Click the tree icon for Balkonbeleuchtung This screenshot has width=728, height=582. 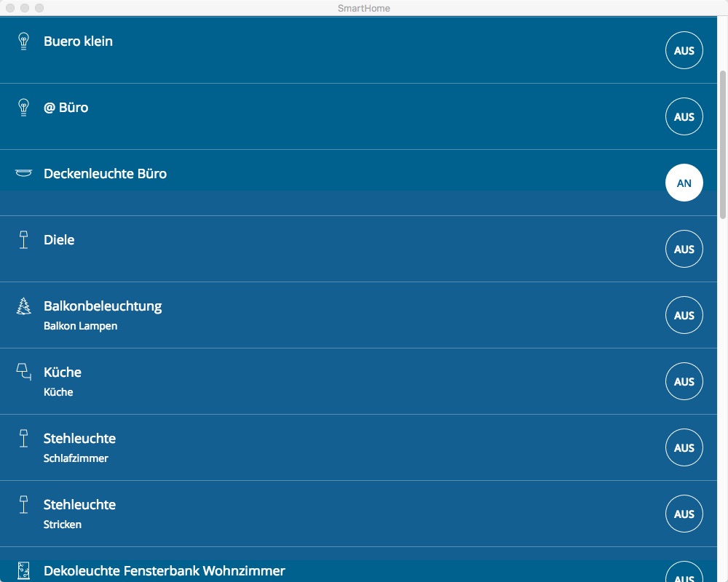click(x=23, y=306)
